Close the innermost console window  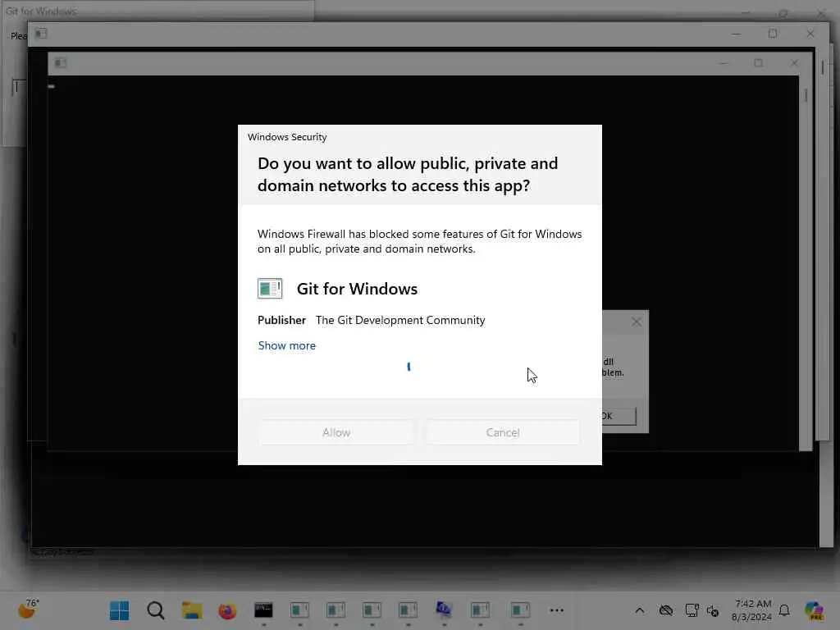click(x=794, y=63)
